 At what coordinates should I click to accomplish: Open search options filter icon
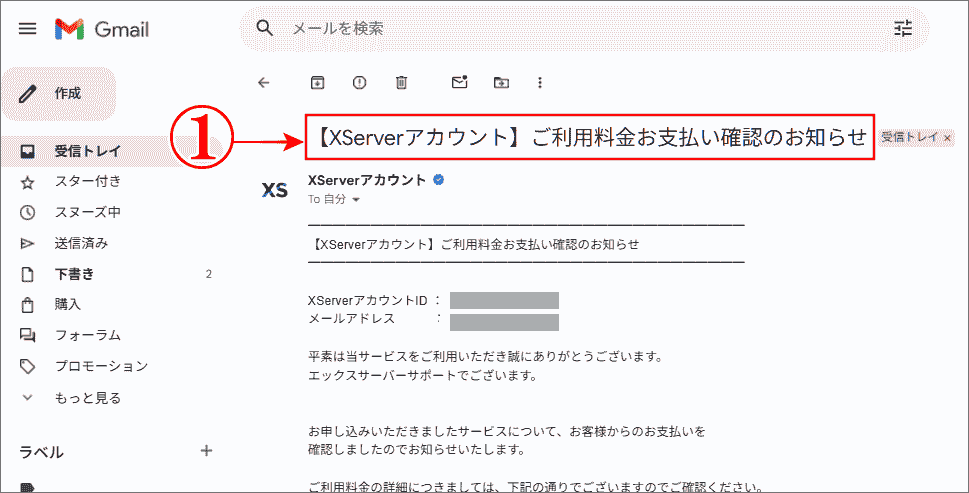coord(903,28)
